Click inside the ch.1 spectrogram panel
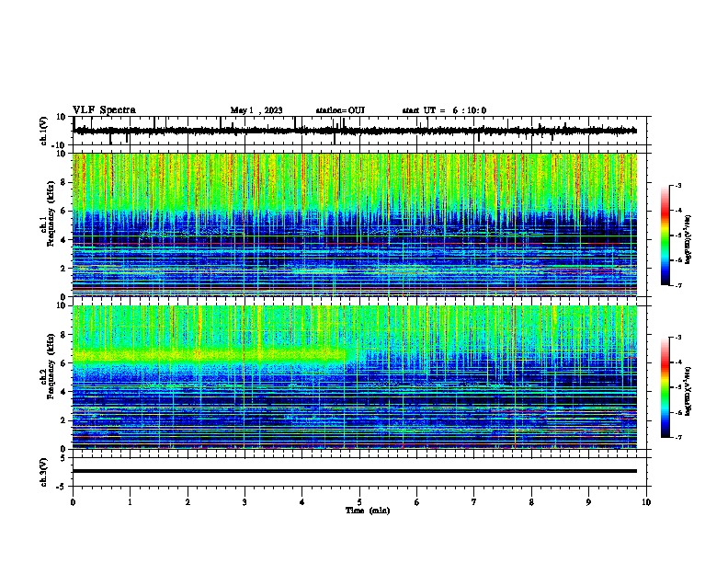 [355, 224]
